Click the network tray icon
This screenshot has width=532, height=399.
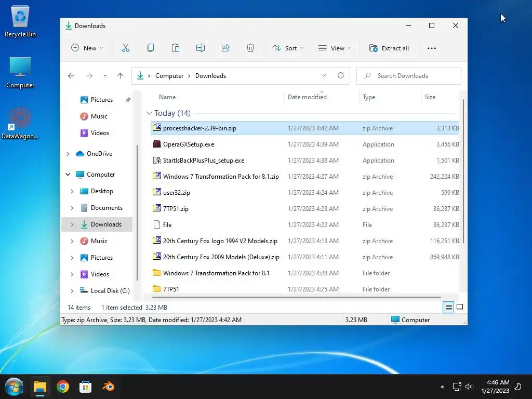click(x=457, y=387)
